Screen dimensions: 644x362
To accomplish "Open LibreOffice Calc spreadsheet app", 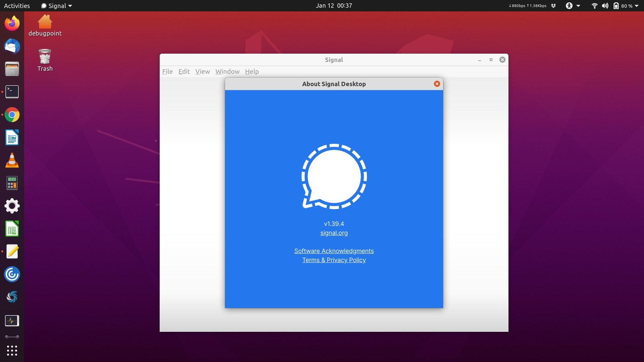I will (12, 228).
